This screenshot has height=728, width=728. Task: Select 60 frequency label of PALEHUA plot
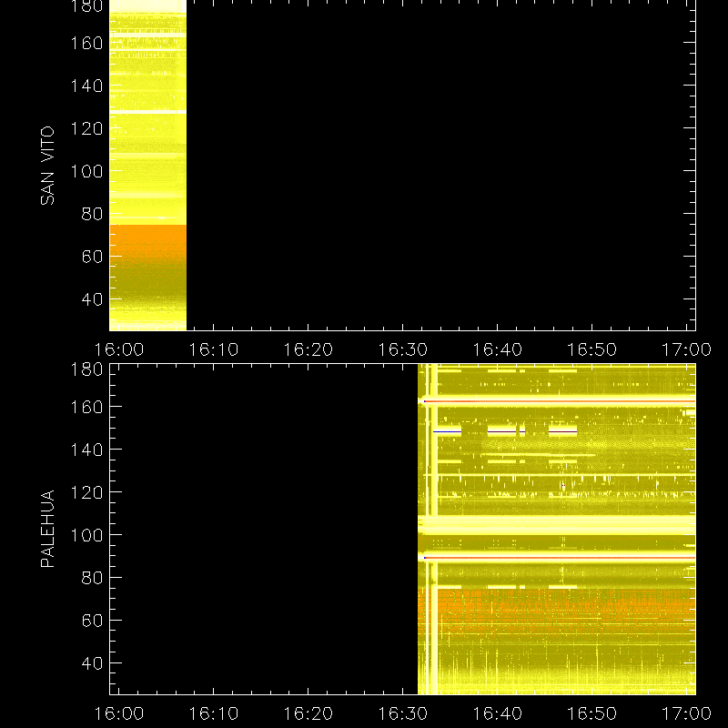(x=92, y=621)
